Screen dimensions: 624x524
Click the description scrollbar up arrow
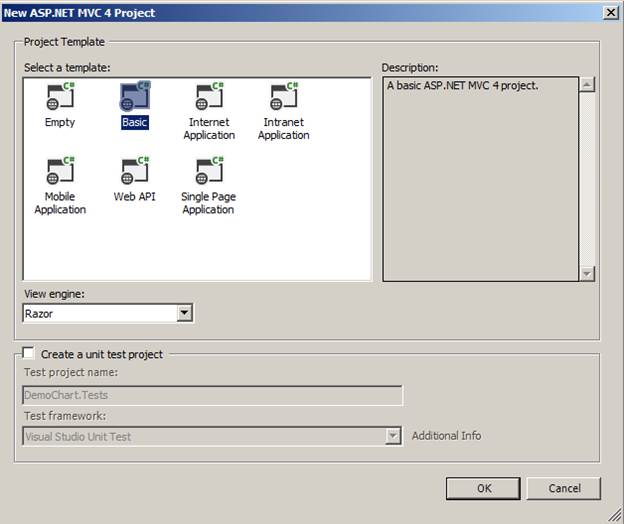point(587,85)
